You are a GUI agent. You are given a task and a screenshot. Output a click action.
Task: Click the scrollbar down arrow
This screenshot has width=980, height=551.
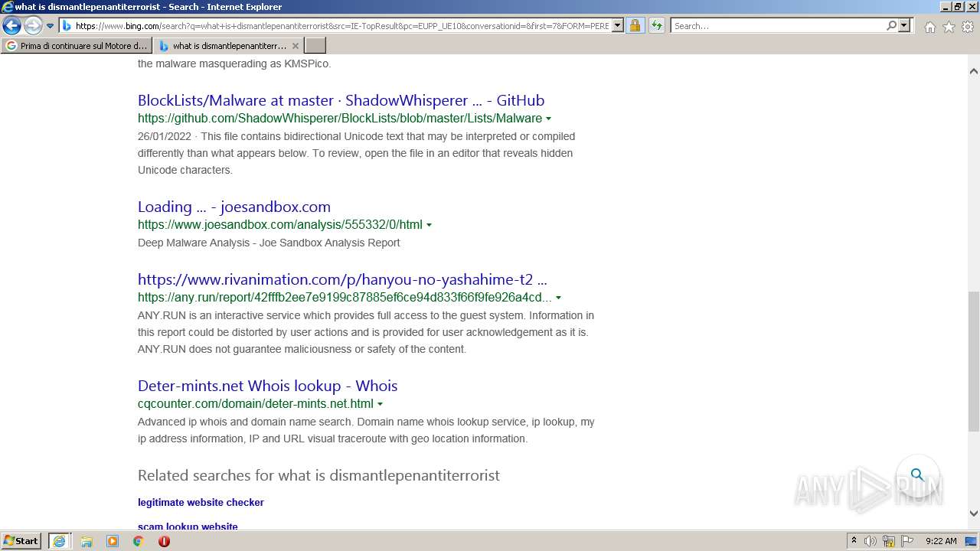(974, 514)
